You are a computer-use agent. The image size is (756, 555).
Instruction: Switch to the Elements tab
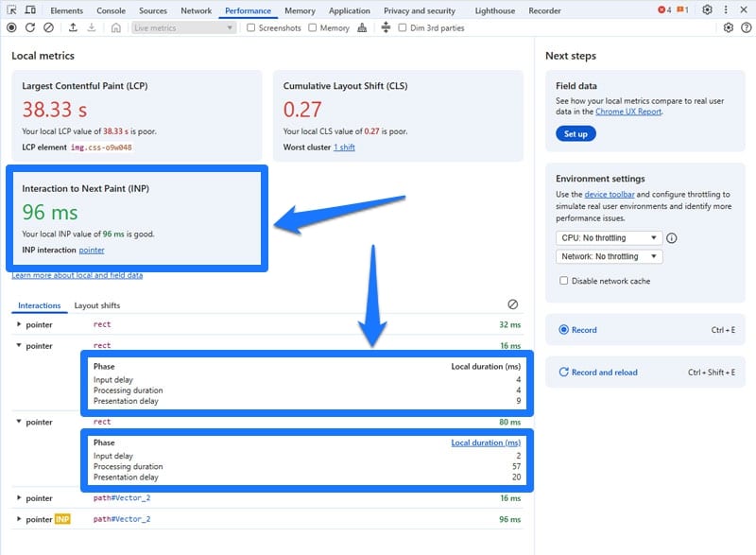coord(66,10)
